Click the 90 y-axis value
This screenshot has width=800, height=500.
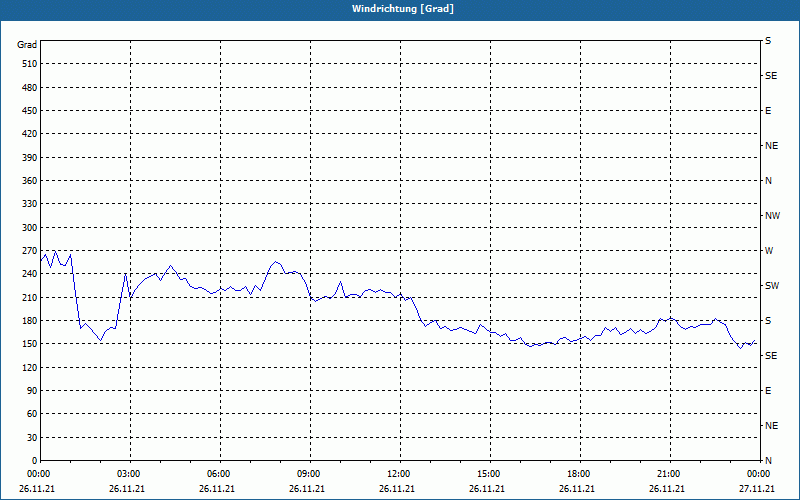click(32, 391)
